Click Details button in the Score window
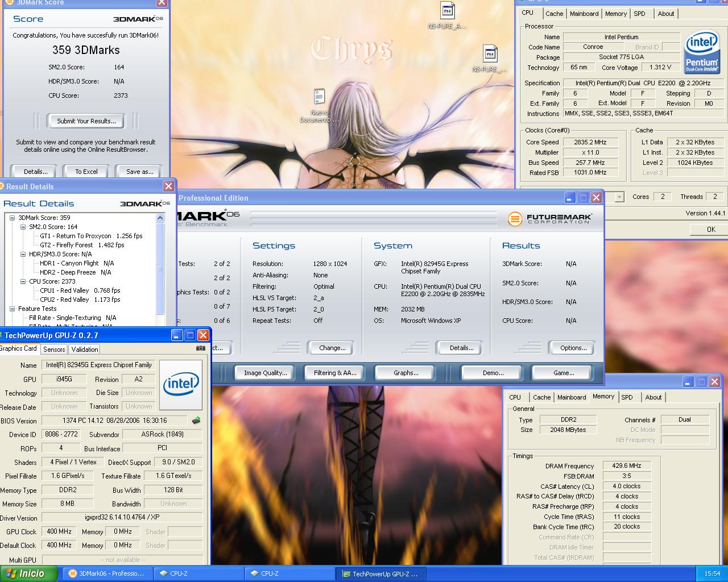Screen dimensions: 728x582 point(35,172)
